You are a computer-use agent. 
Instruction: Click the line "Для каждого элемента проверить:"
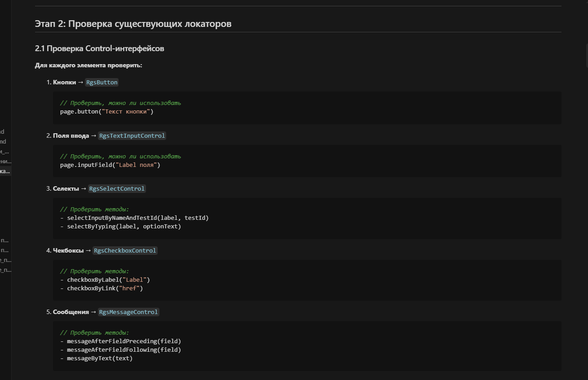[88, 66]
